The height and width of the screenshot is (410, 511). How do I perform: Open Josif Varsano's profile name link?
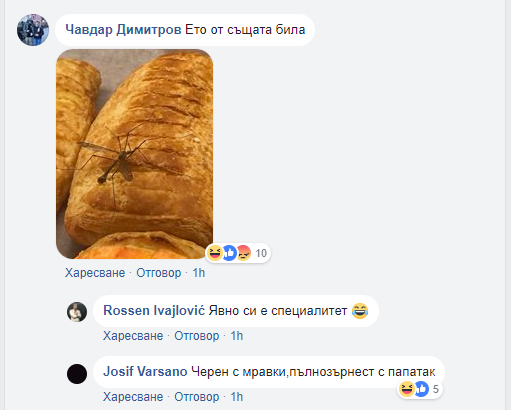(145, 371)
